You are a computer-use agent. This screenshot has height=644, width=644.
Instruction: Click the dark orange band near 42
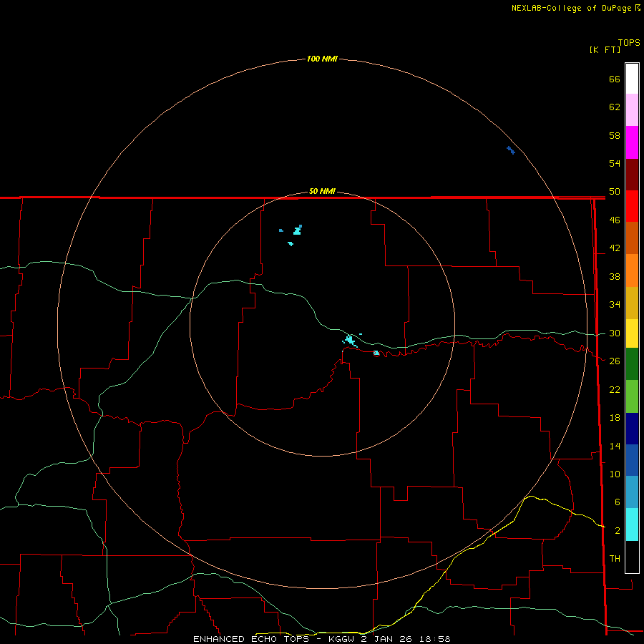(x=632, y=238)
